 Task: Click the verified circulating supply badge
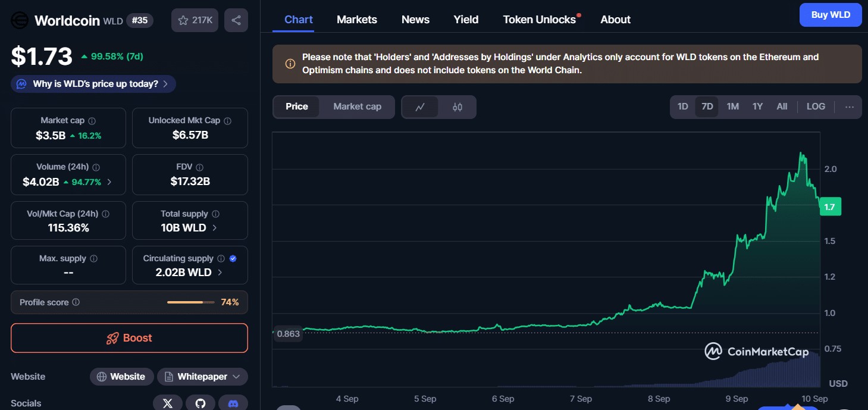click(233, 258)
